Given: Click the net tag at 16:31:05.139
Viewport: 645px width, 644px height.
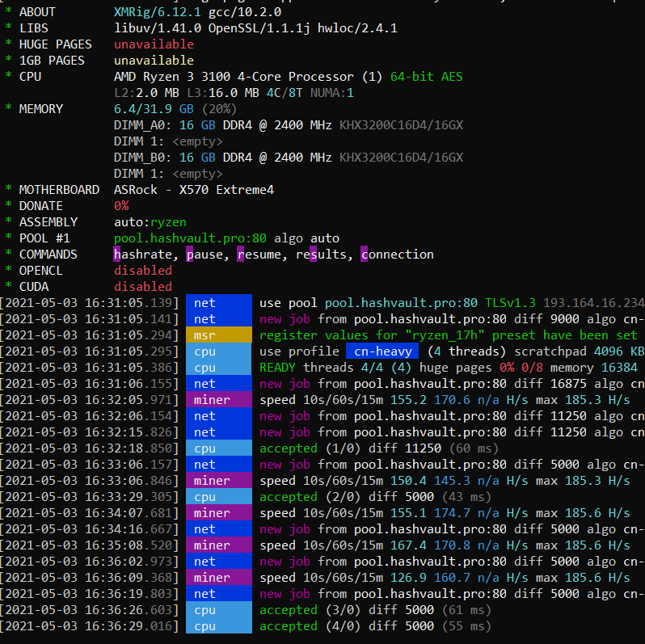Looking at the screenshot, I should tap(218, 302).
